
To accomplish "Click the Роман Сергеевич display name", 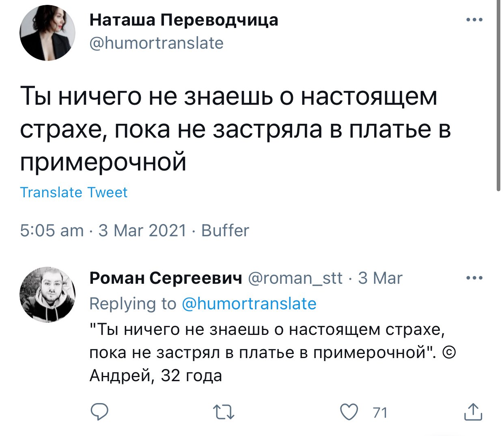I will [166, 278].
